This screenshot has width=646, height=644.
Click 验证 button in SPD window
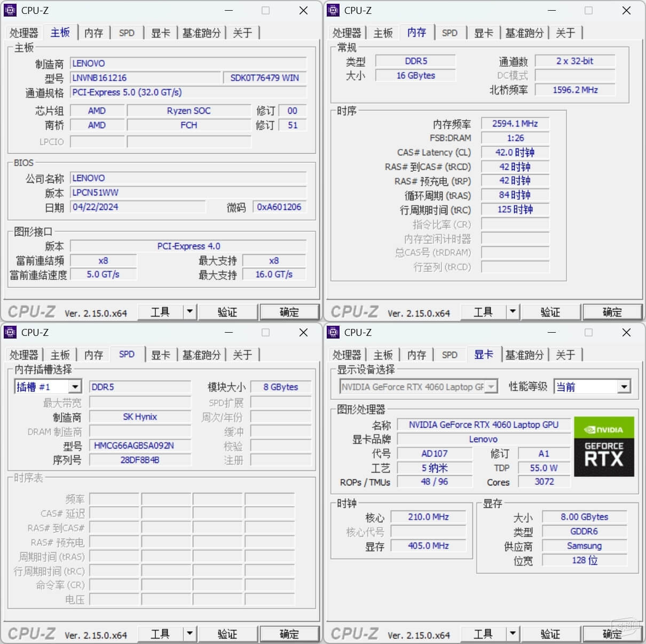pyautogui.click(x=227, y=633)
